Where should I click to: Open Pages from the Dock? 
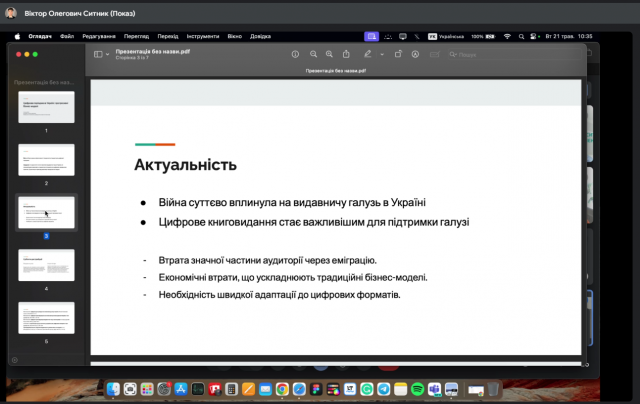[x=248, y=389]
